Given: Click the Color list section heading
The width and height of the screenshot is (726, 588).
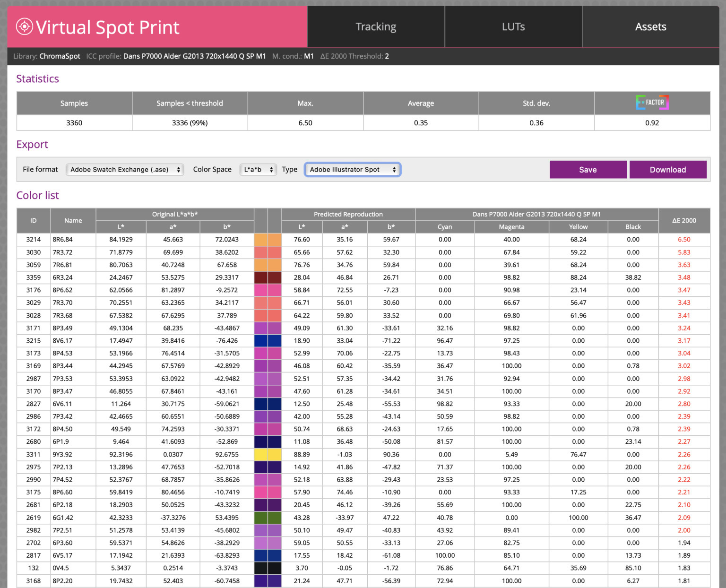Looking at the screenshot, I should (x=38, y=196).
